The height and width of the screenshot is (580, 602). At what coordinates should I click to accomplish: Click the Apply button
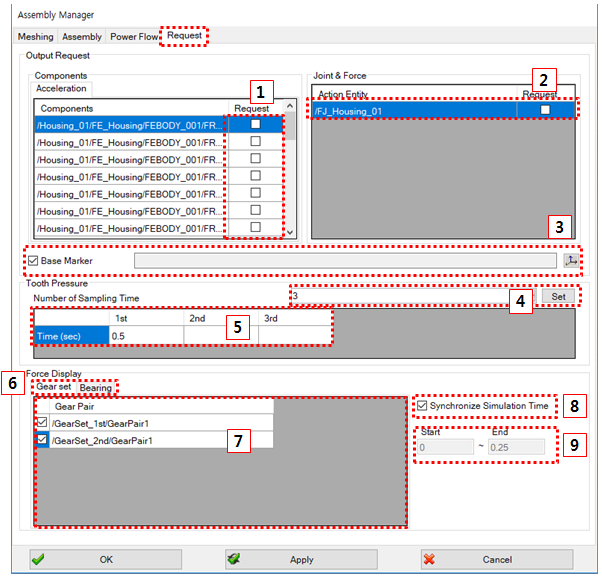(x=301, y=559)
